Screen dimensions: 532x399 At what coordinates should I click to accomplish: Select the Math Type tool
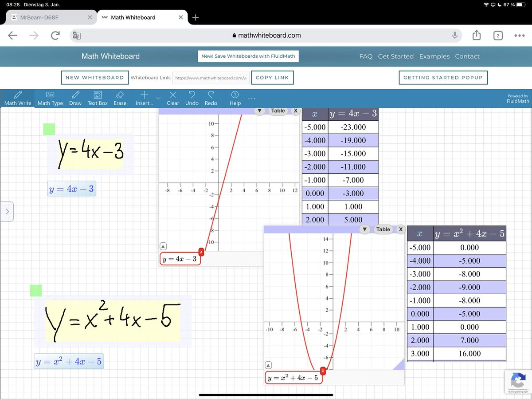pyautogui.click(x=50, y=98)
